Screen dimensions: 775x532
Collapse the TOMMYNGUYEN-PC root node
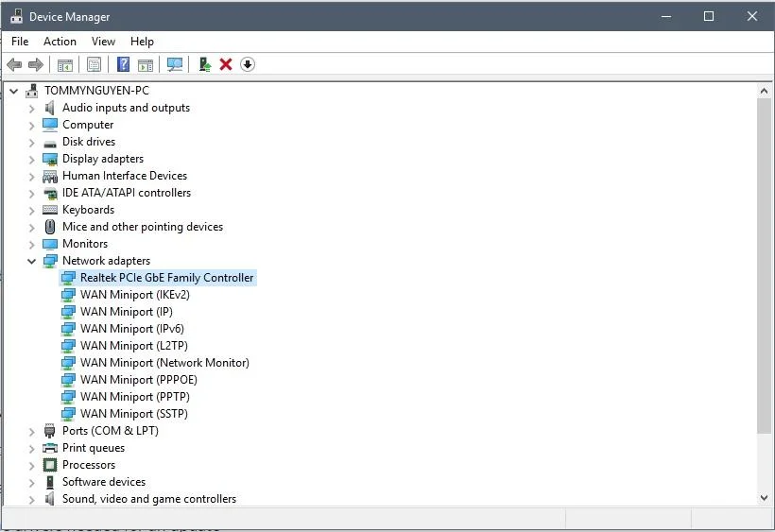pos(13,91)
